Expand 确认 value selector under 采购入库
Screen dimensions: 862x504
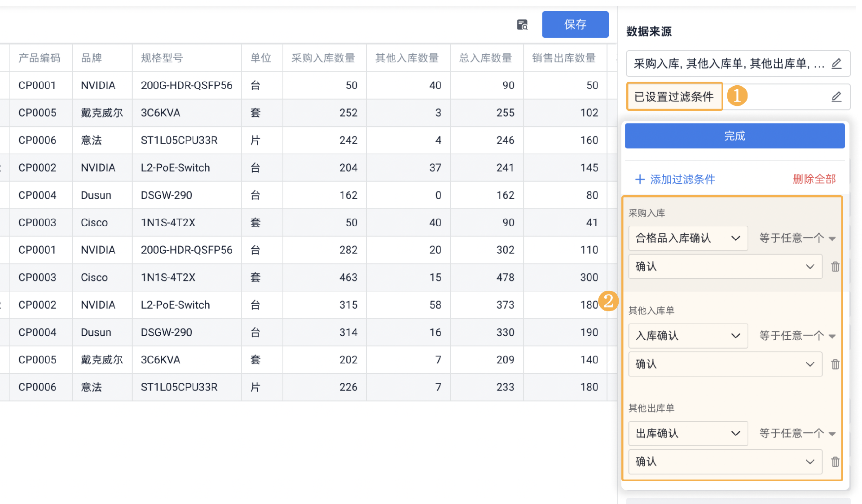725,267
